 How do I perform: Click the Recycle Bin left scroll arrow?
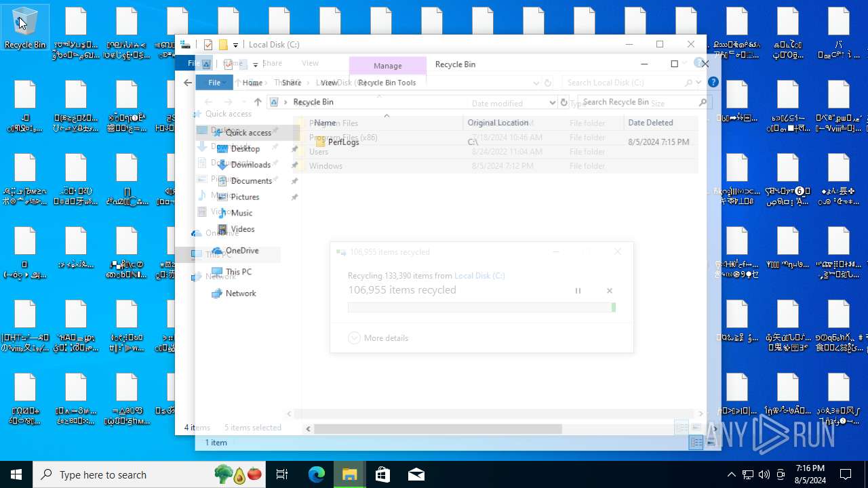click(x=309, y=429)
